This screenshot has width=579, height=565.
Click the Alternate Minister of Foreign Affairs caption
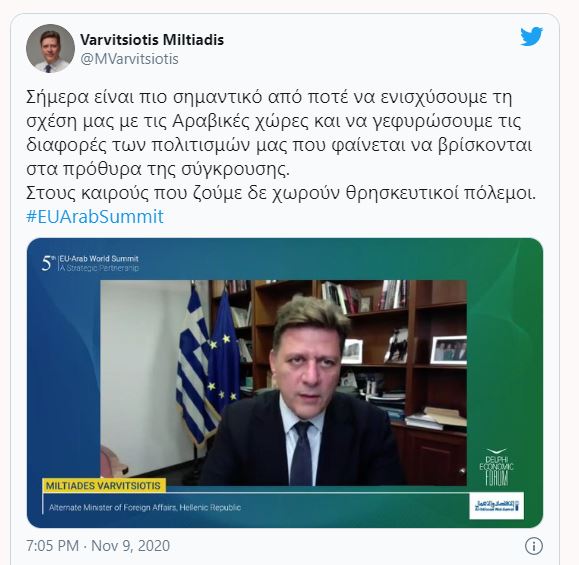click(x=145, y=508)
